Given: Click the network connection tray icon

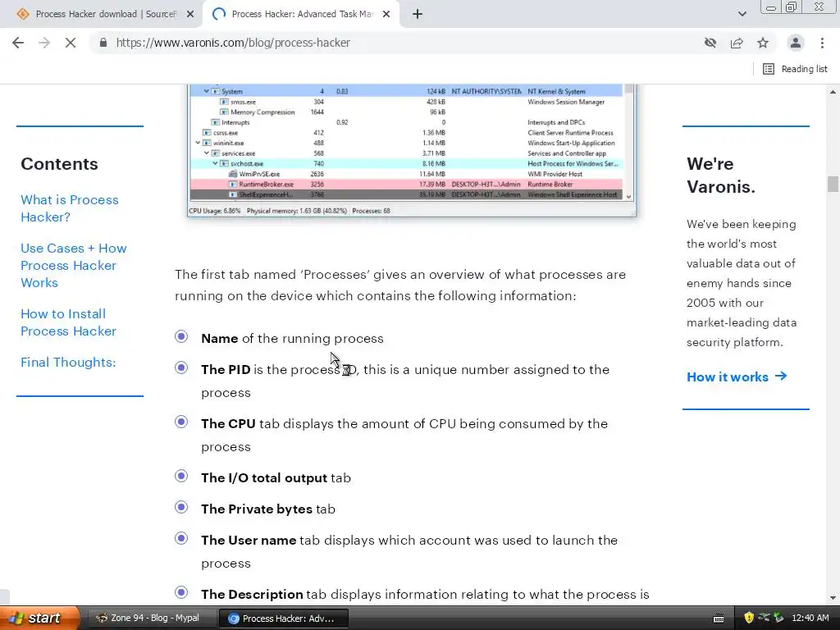Looking at the screenshot, I should (x=764, y=619).
